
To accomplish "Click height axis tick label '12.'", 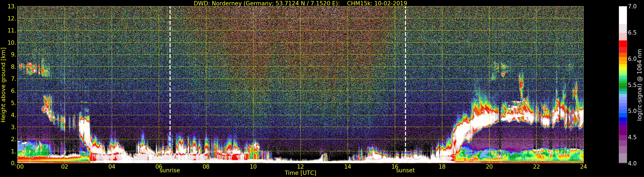I will (12, 18).
